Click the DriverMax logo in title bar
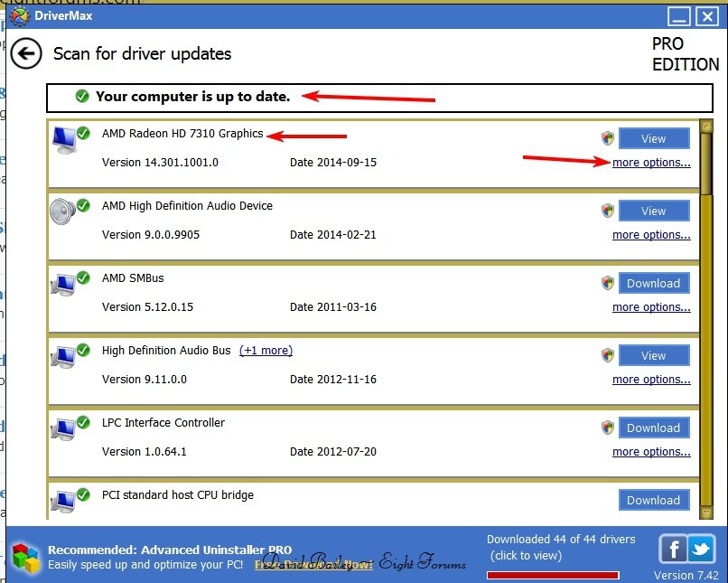 point(20,16)
